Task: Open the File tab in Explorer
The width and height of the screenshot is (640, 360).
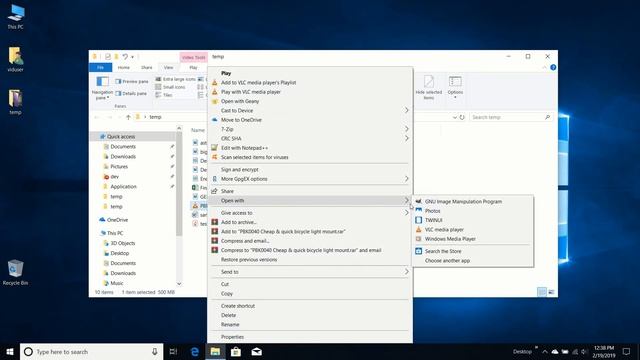Action: 100,67
